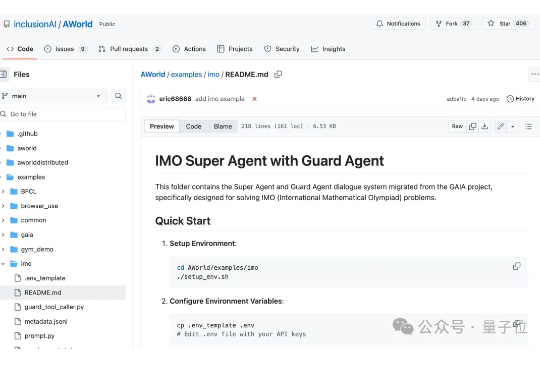Open the aworlddistributed folder
The image size is (540, 372).
(x=43, y=163)
